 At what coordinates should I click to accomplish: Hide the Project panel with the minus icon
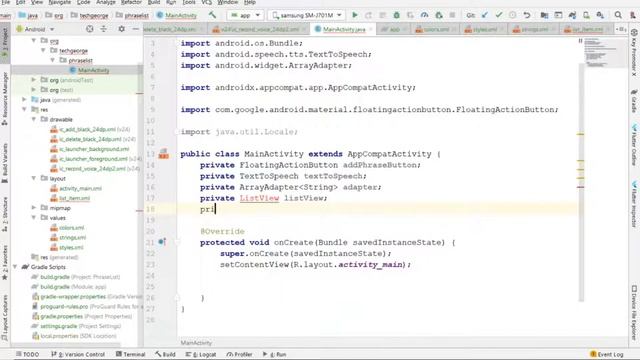click(x=136, y=29)
